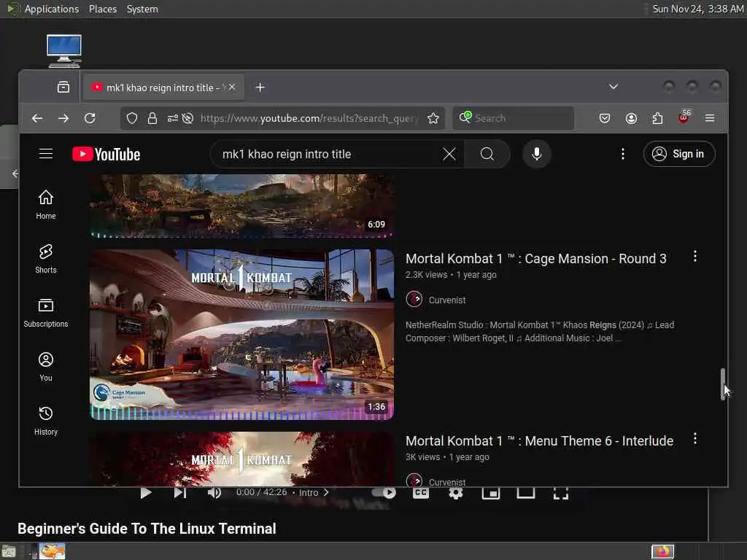Open Menu Theme 6 video thumbnail
747x560 pixels.
pos(241,459)
